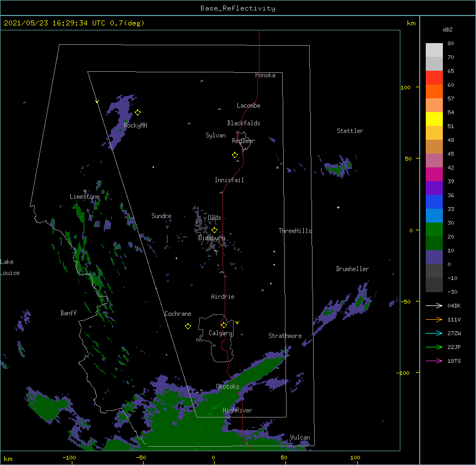Click the Strathmore label
This screenshot has height=465, width=476.
pos(285,336)
